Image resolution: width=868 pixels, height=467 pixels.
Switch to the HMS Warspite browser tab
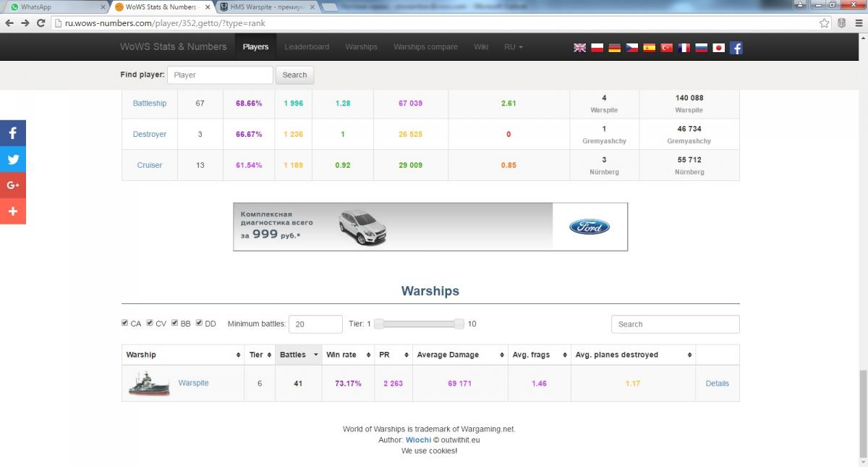click(x=266, y=7)
